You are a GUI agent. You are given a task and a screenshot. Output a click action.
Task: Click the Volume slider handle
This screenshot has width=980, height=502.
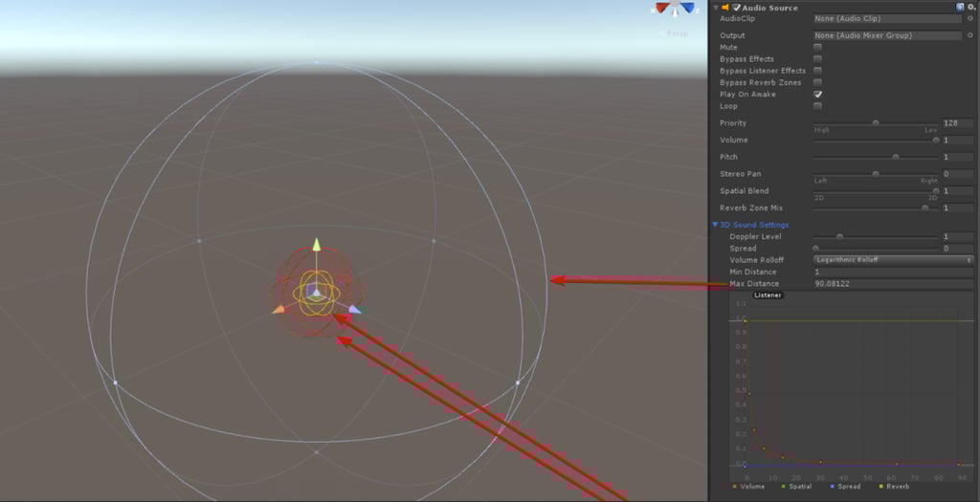936,140
